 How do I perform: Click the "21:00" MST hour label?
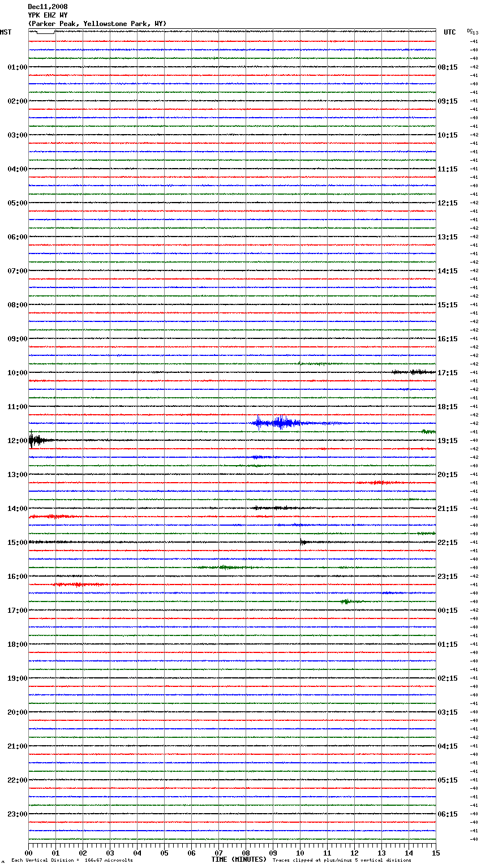pos(18,746)
